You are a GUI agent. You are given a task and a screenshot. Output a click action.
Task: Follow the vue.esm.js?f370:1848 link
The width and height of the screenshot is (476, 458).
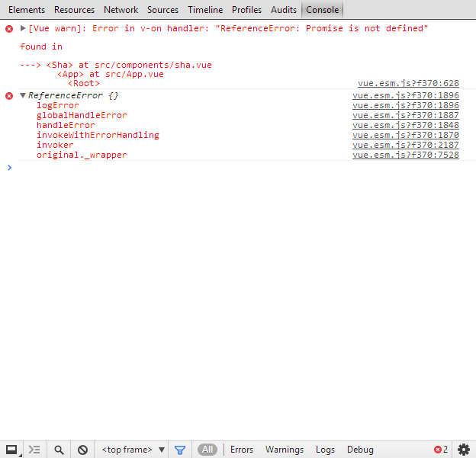(x=406, y=125)
